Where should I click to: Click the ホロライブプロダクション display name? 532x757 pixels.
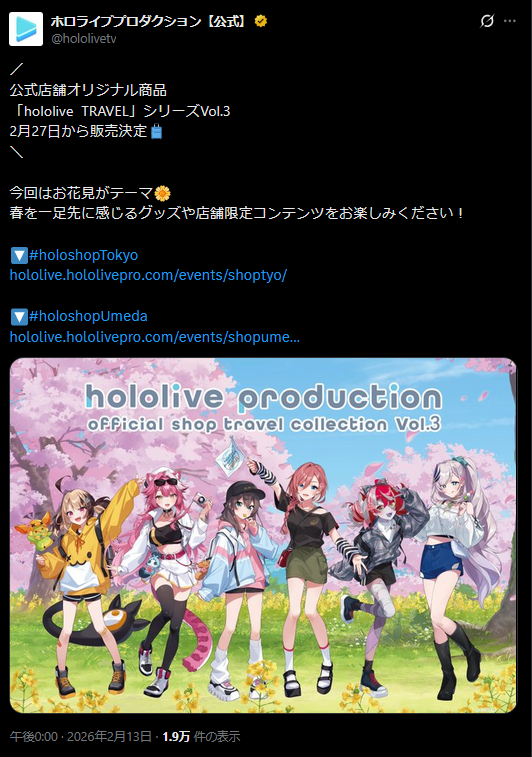[x=151, y=21]
